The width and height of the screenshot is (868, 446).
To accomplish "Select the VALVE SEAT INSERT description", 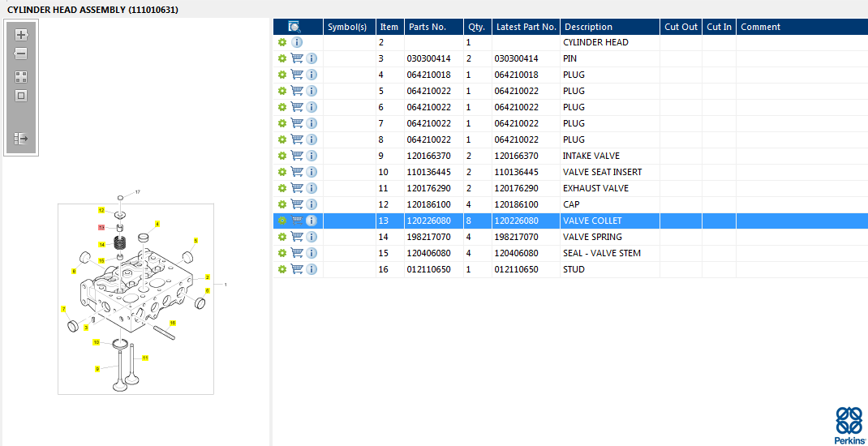I will tap(602, 172).
